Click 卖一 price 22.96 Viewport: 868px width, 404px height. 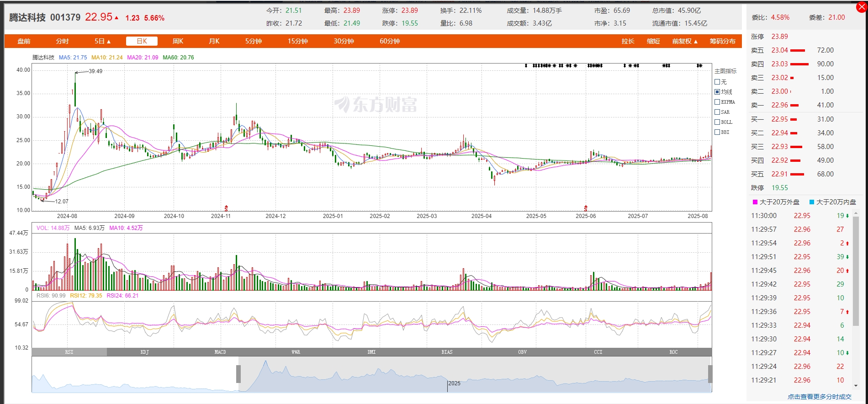779,105
